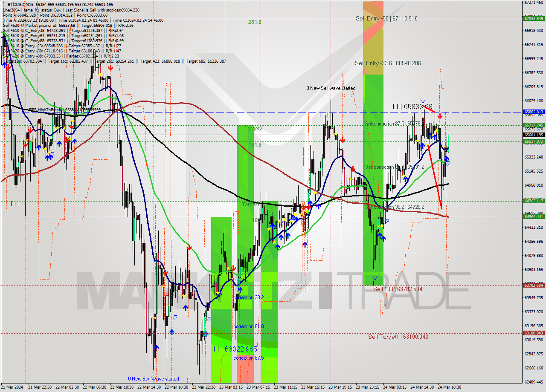Click the 64564.441 price level tag

[534, 217]
